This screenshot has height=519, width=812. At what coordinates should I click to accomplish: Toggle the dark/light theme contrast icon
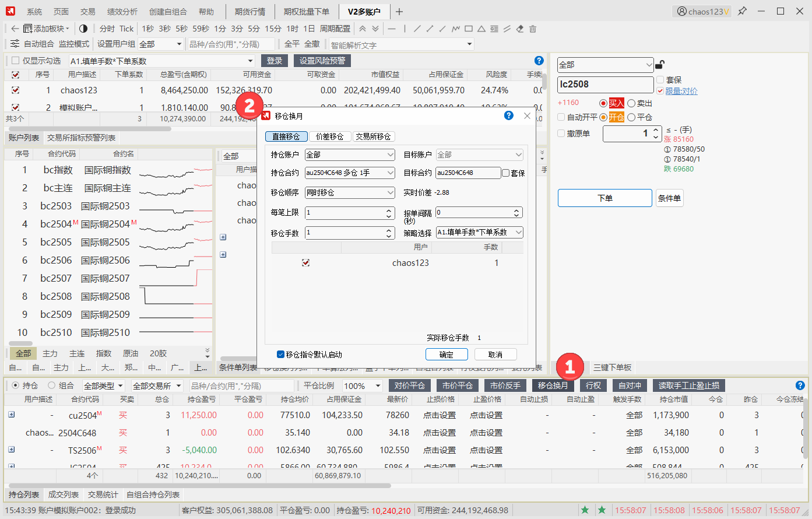click(83, 29)
